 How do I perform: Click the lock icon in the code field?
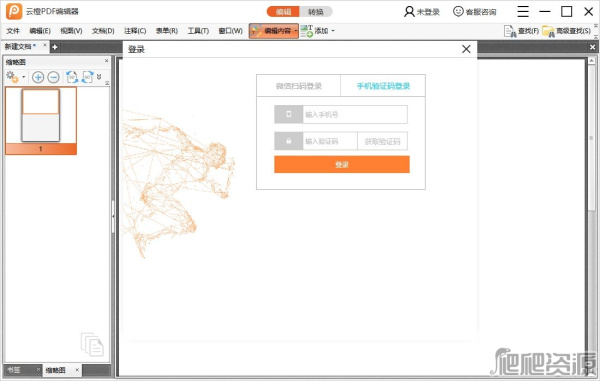[x=289, y=141]
